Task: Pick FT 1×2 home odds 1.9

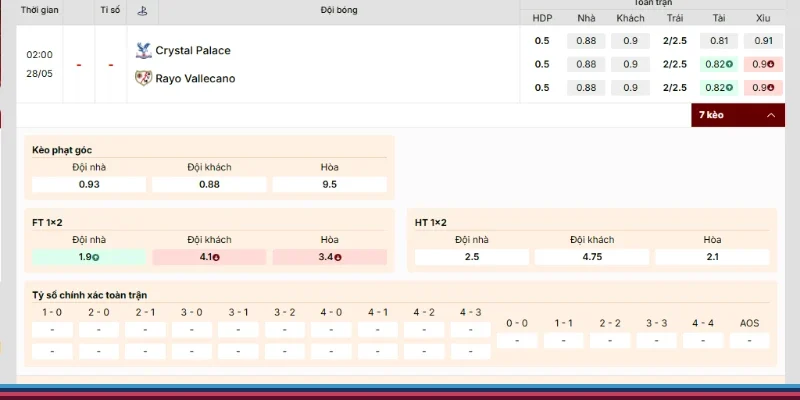Action: 89,257
